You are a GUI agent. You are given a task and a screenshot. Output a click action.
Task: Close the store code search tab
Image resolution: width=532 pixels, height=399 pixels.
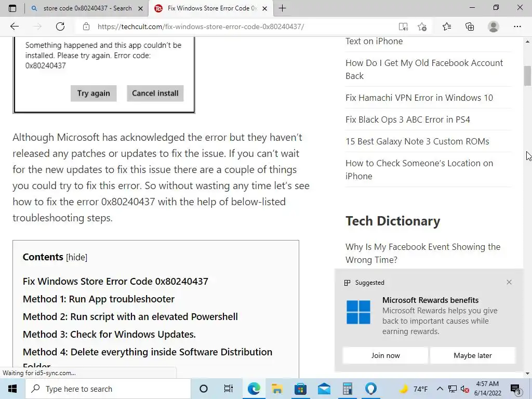(140, 8)
